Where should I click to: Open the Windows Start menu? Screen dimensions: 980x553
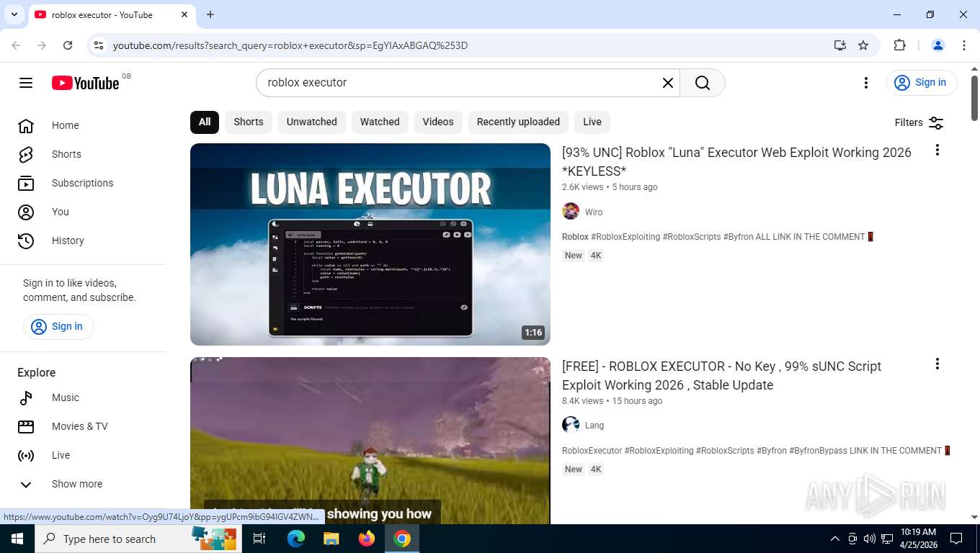point(17,539)
